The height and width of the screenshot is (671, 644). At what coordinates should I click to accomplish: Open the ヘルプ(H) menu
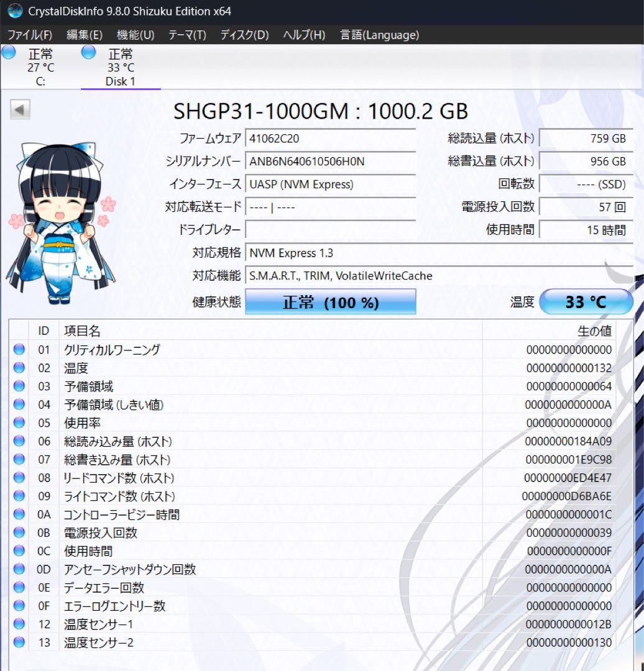click(x=304, y=35)
